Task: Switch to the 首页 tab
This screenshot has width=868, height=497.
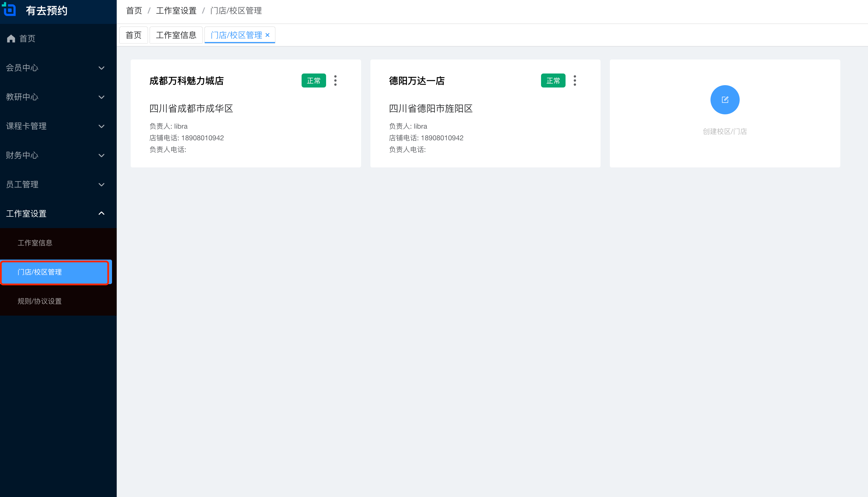Action: tap(134, 35)
